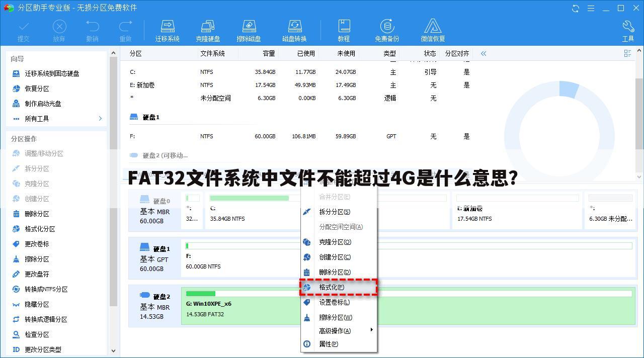Select 擦除分区 in the sidebar
644x358 pixels.
pos(37,259)
